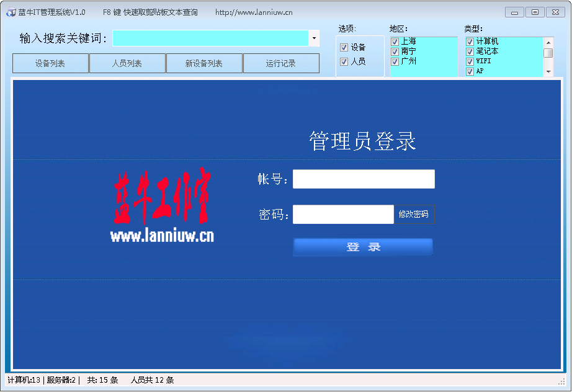Toggle the 计算机 type checkbox
Image resolution: width=572 pixels, height=392 pixels.
click(470, 42)
